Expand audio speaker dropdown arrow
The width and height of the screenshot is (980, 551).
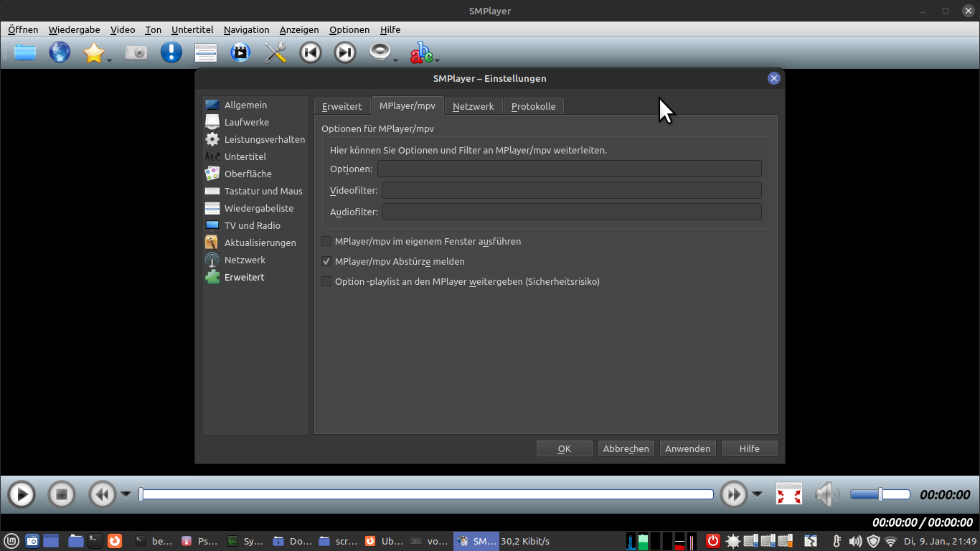click(x=395, y=60)
